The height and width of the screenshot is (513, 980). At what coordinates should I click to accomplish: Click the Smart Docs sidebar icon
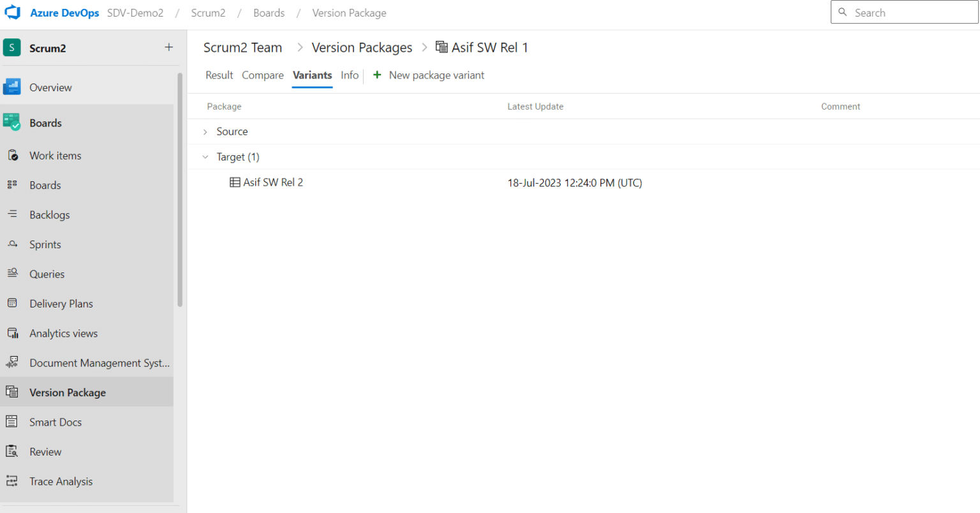[x=12, y=422]
